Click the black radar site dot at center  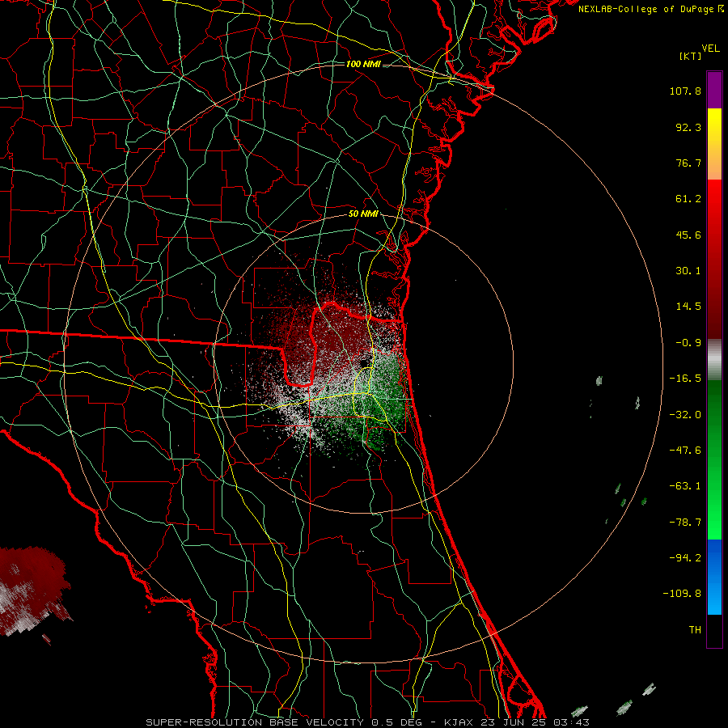(365, 362)
